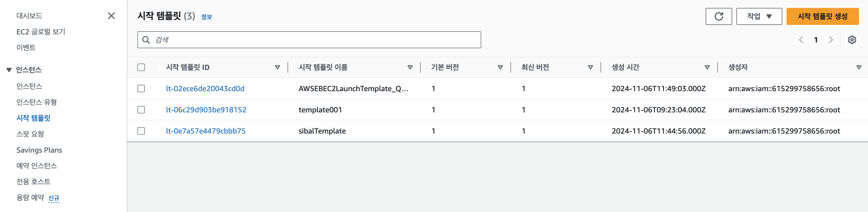Click creator ARN in sibalTemplate row
The image size is (868, 212).
pyautogui.click(x=784, y=131)
